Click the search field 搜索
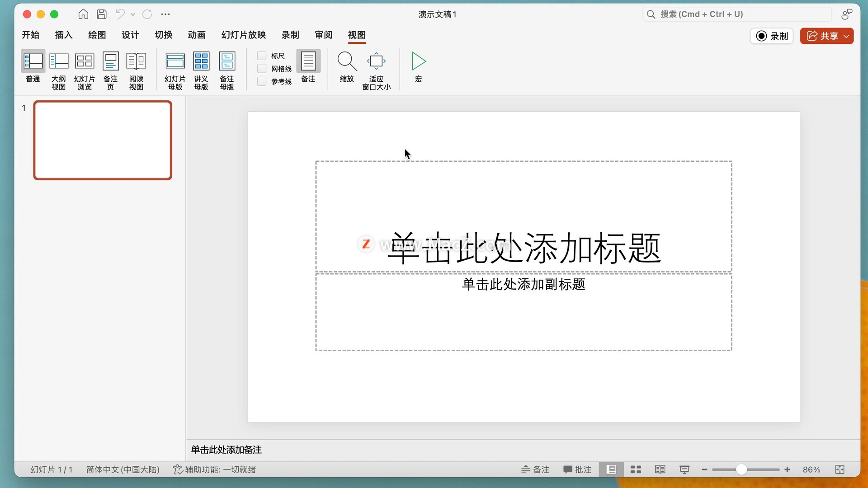Screen dimensions: 868x488 click(x=737, y=14)
